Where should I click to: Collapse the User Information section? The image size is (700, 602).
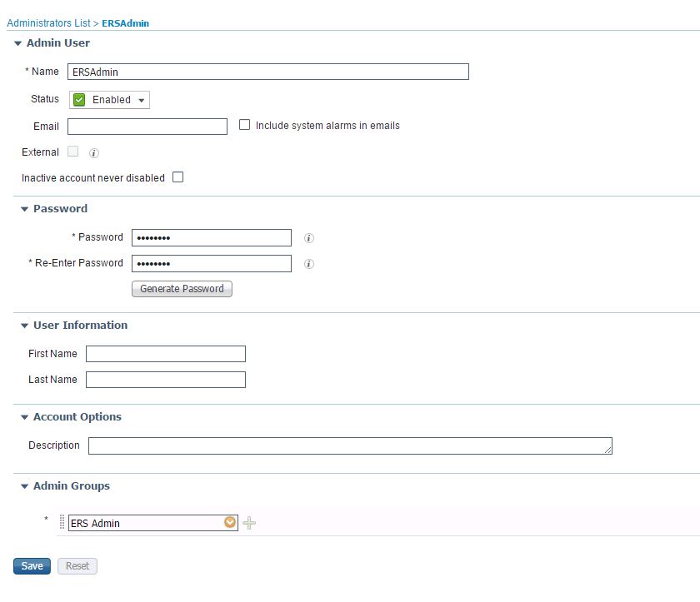coord(24,326)
